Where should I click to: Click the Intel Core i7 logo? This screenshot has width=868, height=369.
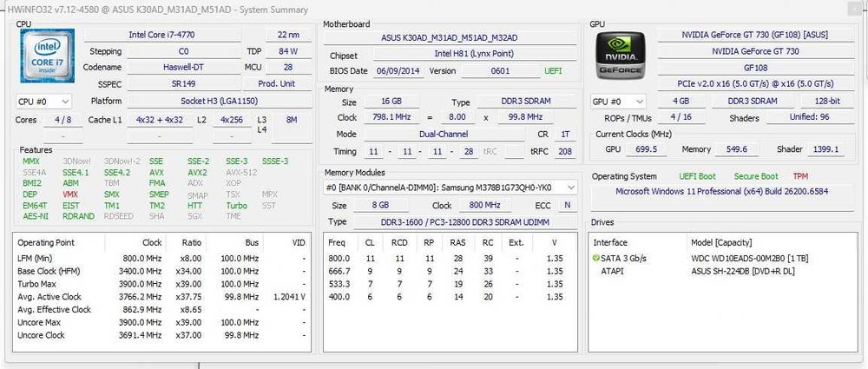click(48, 56)
